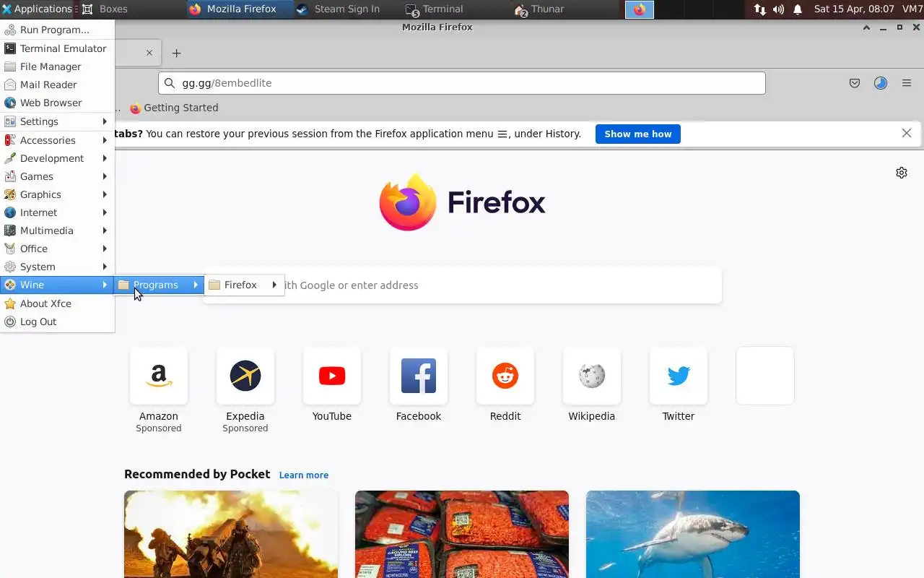Open the Pocket story with shark image
This screenshot has width=924, height=578.
click(693, 534)
